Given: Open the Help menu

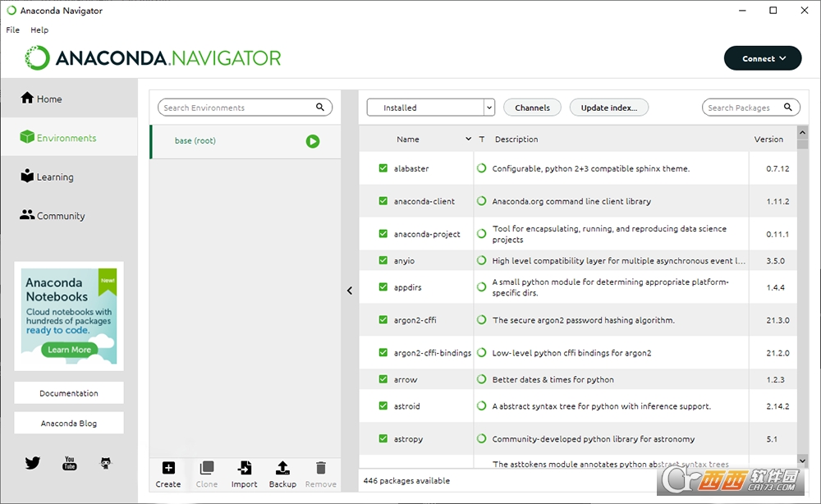Looking at the screenshot, I should coord(39,30).
